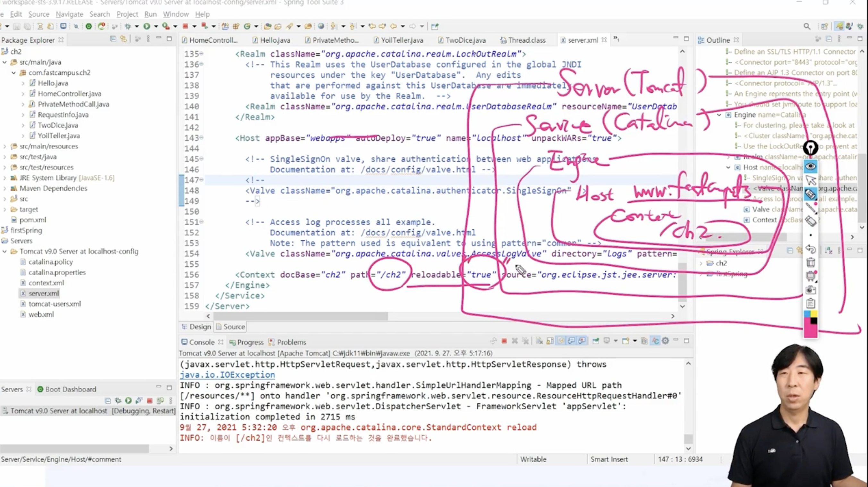Screen dimensions: 868x487
Task: Click the trash icon to clear drawings
Action: tap(810, 262)
